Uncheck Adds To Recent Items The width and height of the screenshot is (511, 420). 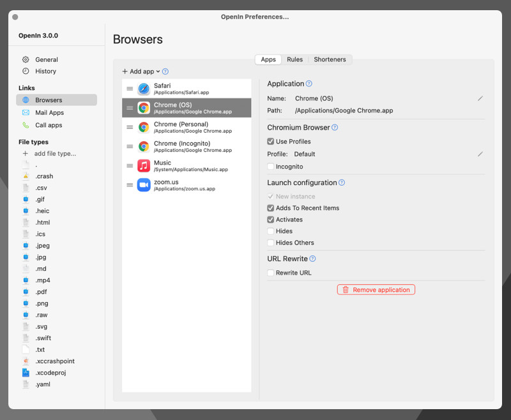click(270, 208)
